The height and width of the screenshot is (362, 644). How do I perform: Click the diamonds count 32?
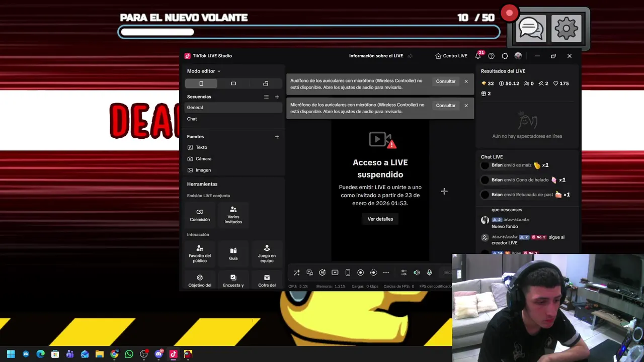[x=488, y=83]
